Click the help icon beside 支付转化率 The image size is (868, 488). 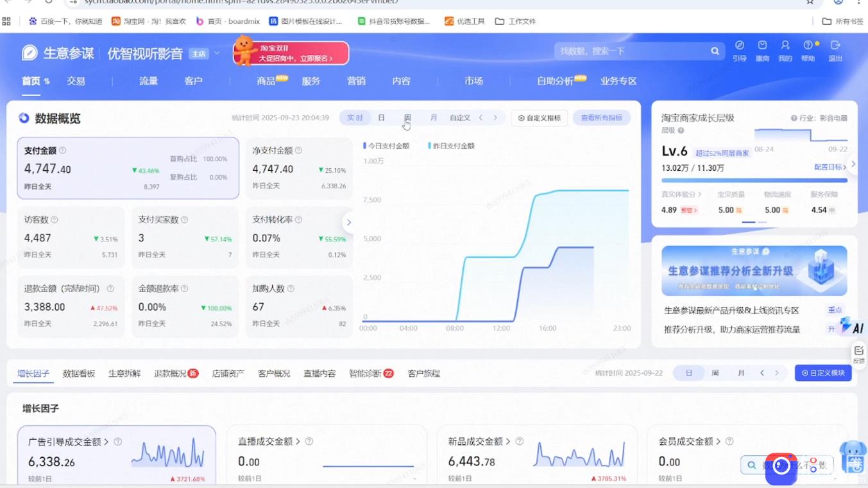(298, 220)
